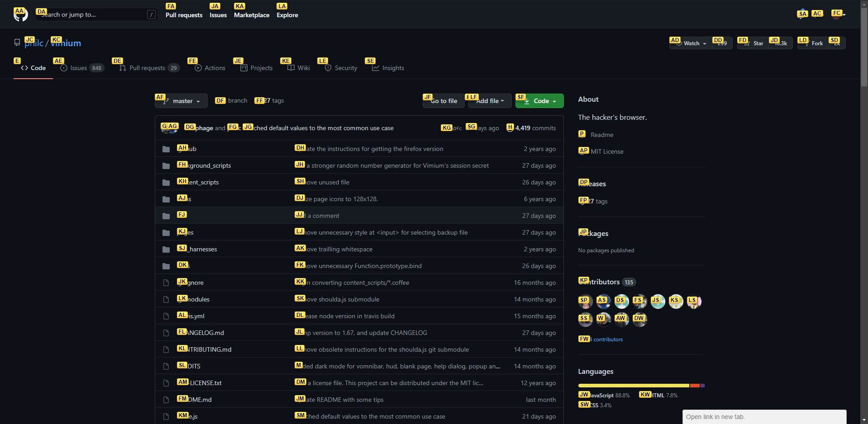Viewport: 868px width, 424px height.
Task: Open the Packages heading link
Action: click(593, 233)
